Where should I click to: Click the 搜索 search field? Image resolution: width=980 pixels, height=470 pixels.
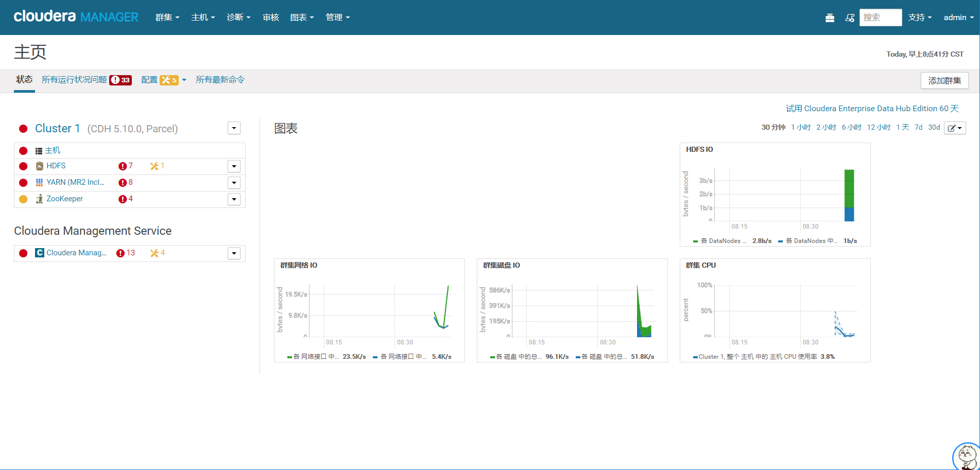pyautogui.click(x=881, y=18)
